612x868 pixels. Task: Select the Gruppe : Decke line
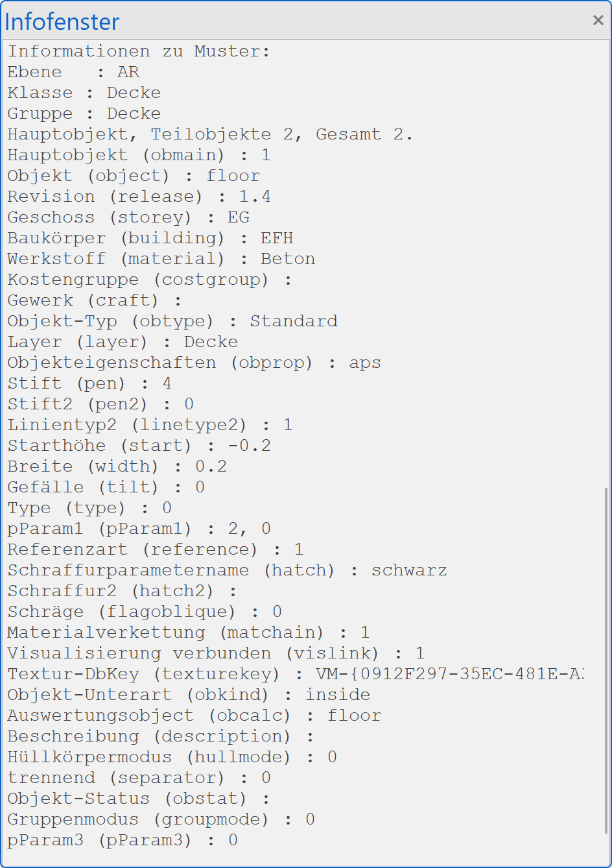pyautogui.click(x=84, y=114)
